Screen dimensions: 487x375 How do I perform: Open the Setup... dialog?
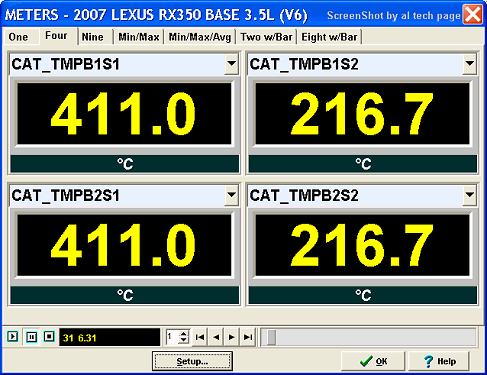[x=192, y=361]
